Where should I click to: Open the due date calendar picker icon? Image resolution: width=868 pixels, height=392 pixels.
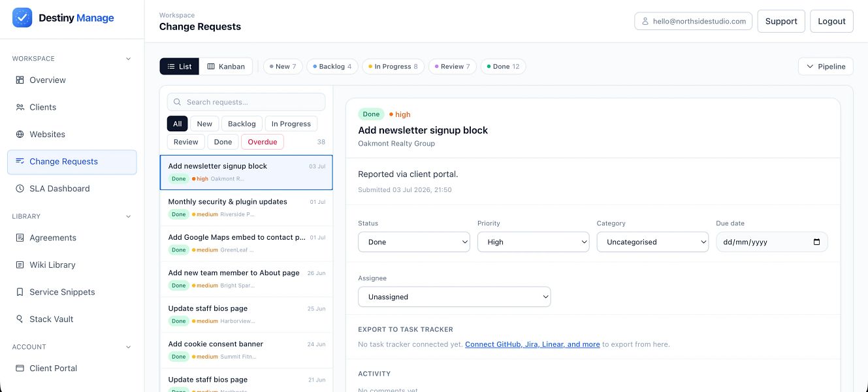point(816,242)
